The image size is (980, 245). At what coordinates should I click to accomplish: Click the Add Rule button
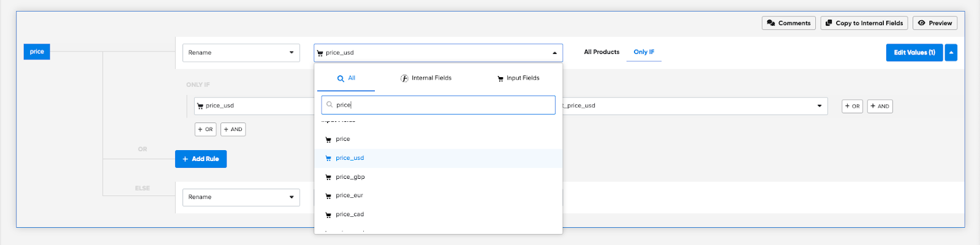point(201,159)
